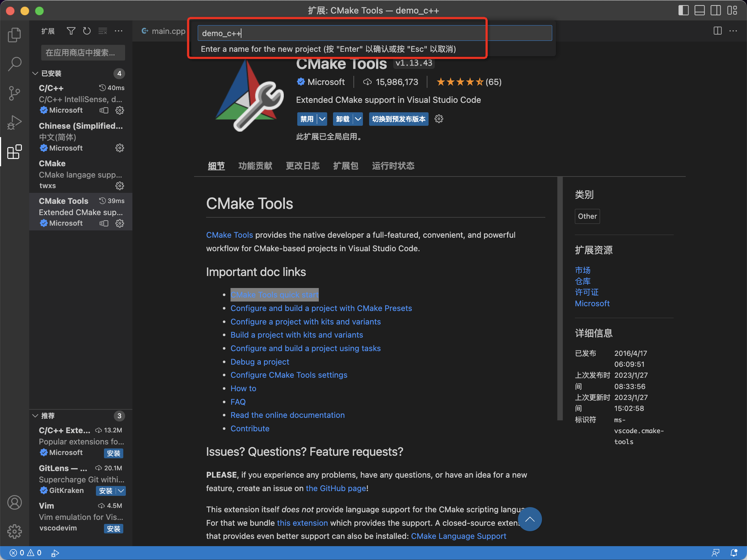This screenshot has width=747, height=560.
Task: Click errors and warnings status bar item
Action: pyautogui.click(x=26, y=553)
